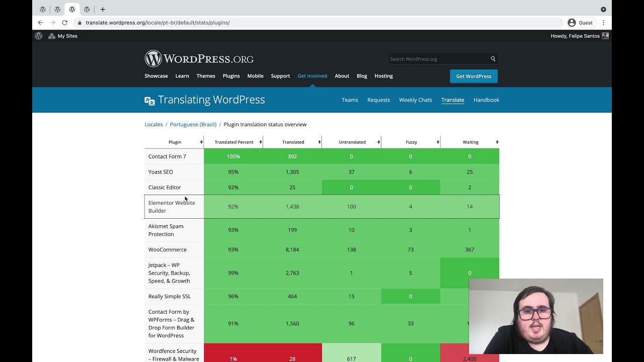The image size is (644, 362).
Task: Switch to the first browser tab
Action: click(43, 9)
